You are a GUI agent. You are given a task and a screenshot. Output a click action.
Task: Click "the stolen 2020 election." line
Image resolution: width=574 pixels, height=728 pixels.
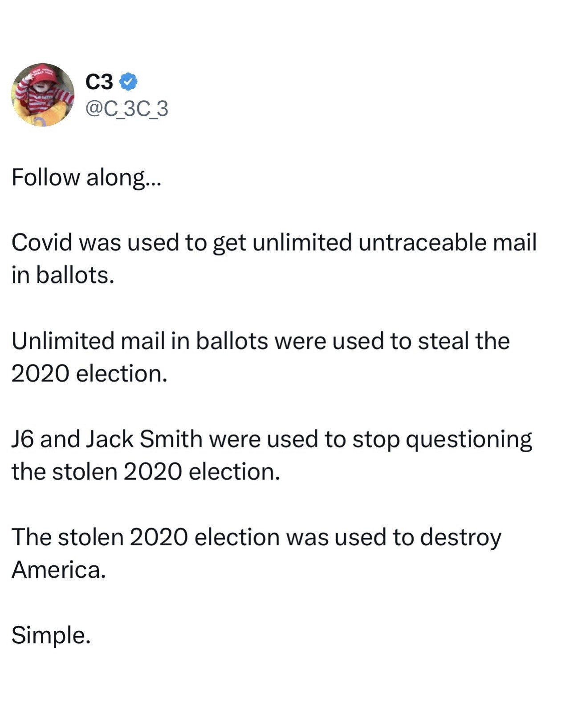(x=146, y=472)
